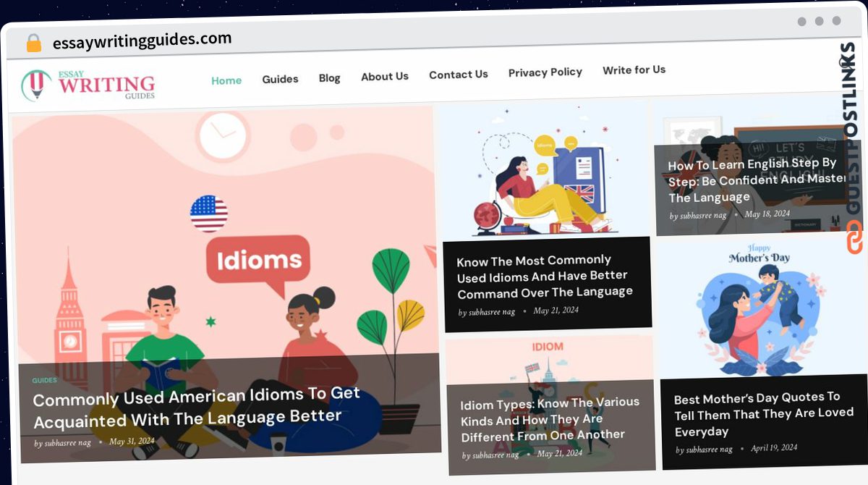This screenshot has width=868, height=485.
Task: Open the Home menu item
Action: coord(226,80)
